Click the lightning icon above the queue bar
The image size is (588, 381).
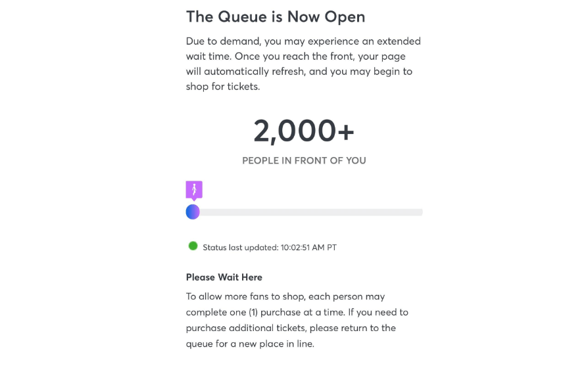[x=193, y=190]
